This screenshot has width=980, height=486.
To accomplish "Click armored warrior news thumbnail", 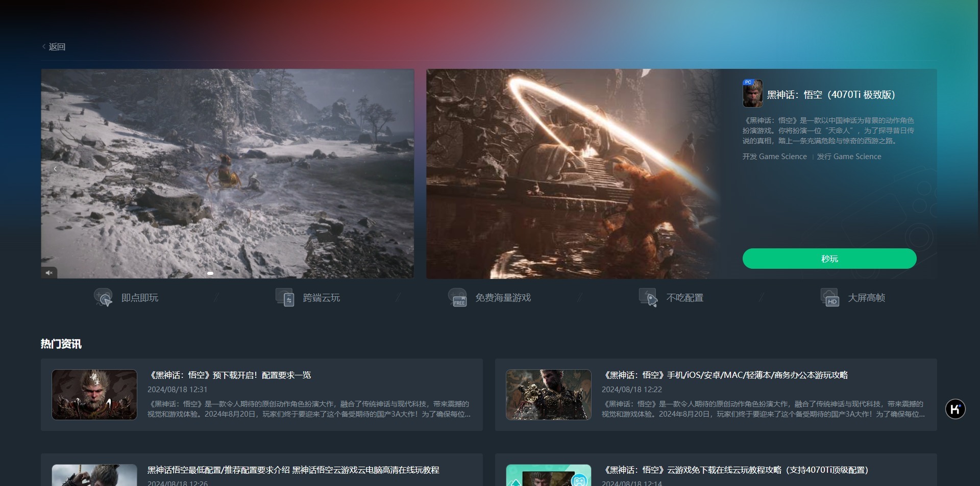I will point(549,395).
